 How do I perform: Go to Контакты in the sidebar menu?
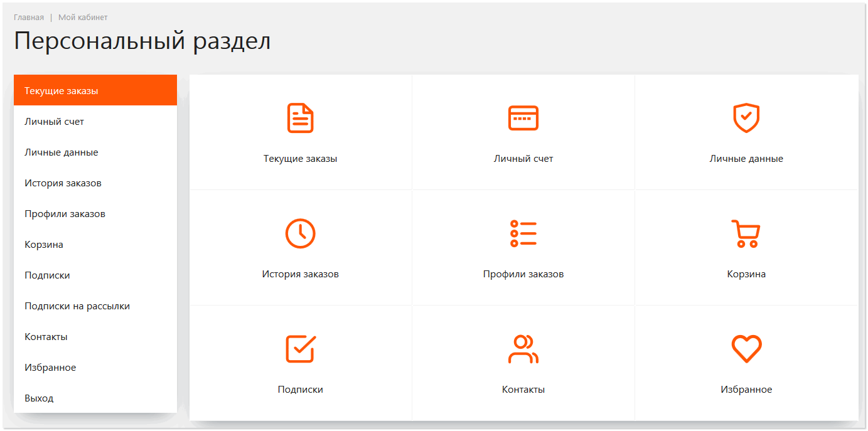pyautogui.click(x=95, y=336)
